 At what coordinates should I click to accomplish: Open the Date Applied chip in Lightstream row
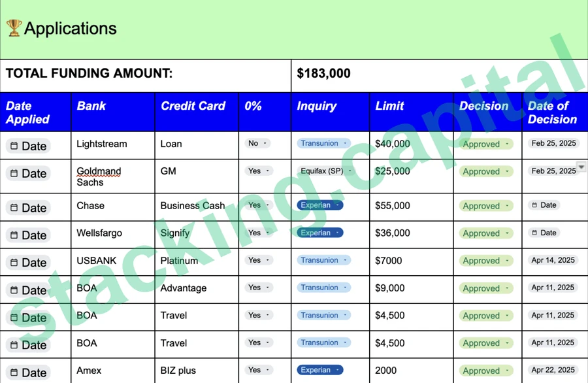(28, 146)
